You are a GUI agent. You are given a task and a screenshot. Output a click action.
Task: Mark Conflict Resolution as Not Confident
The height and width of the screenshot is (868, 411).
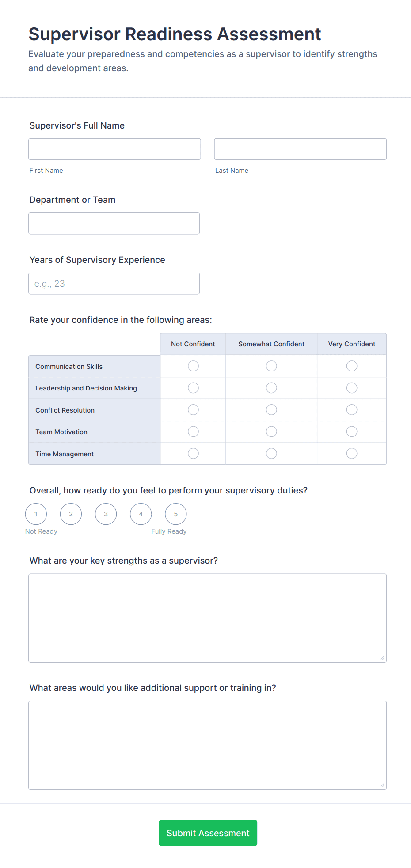coord(193,410)
